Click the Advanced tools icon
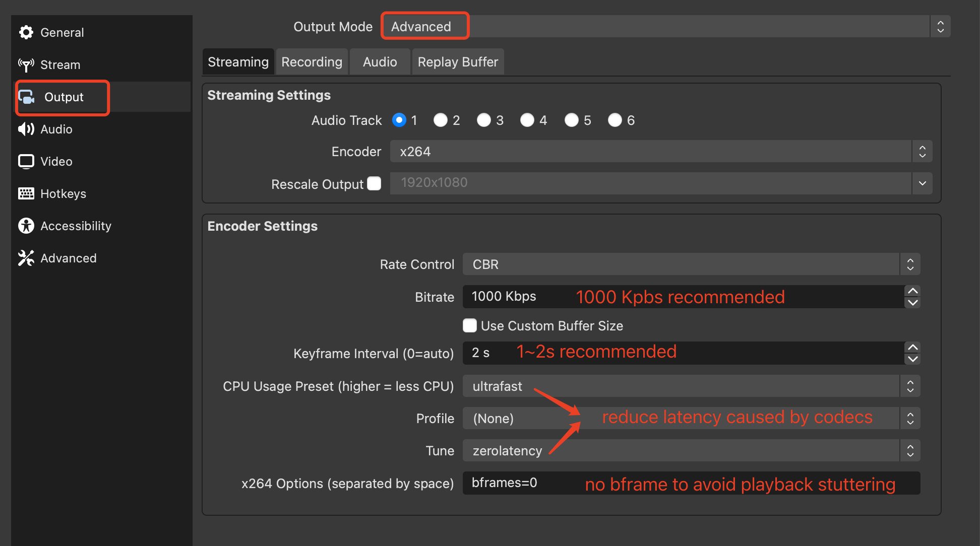This screenshot has height=546, width=980. pos(26,258)
